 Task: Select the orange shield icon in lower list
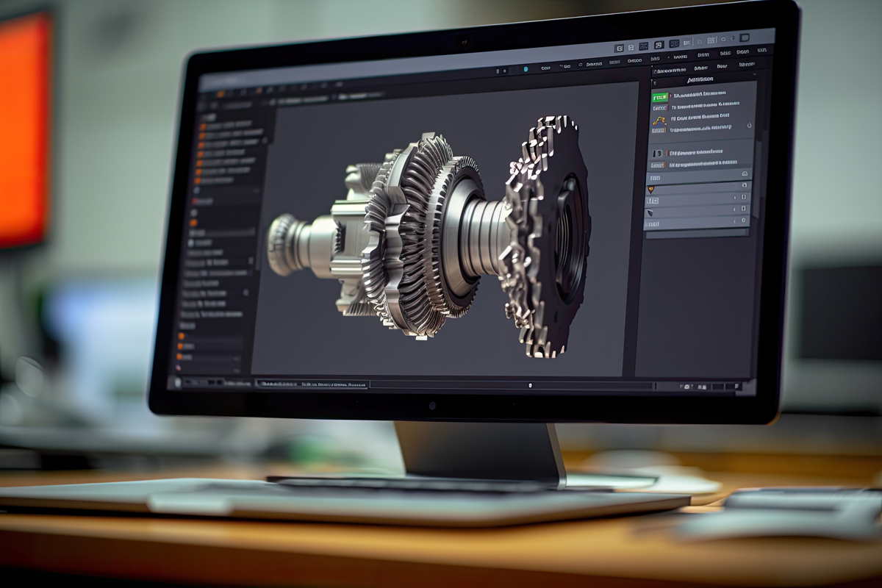(x=651, y=189)
